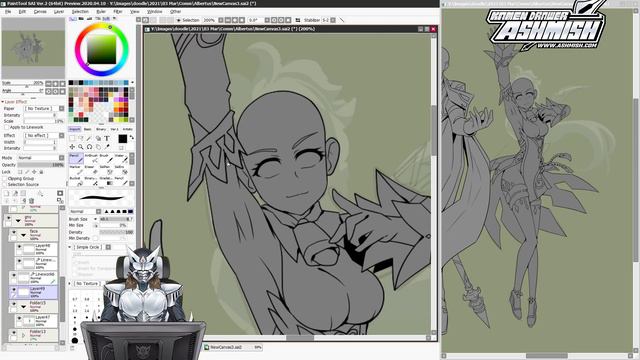640x360 pixels.
Task: Create a new layer folder
Action: click(x=23, y=193)
